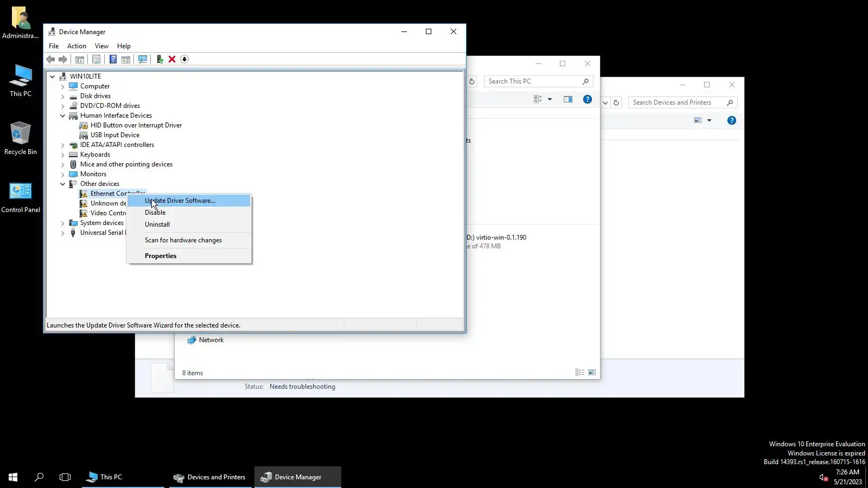Click the Update Driver Software toolbar icon

(x=159, y=59)
